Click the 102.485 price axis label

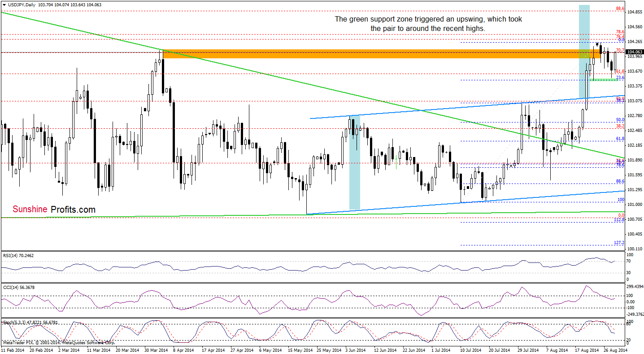click(x=635, y=131)
